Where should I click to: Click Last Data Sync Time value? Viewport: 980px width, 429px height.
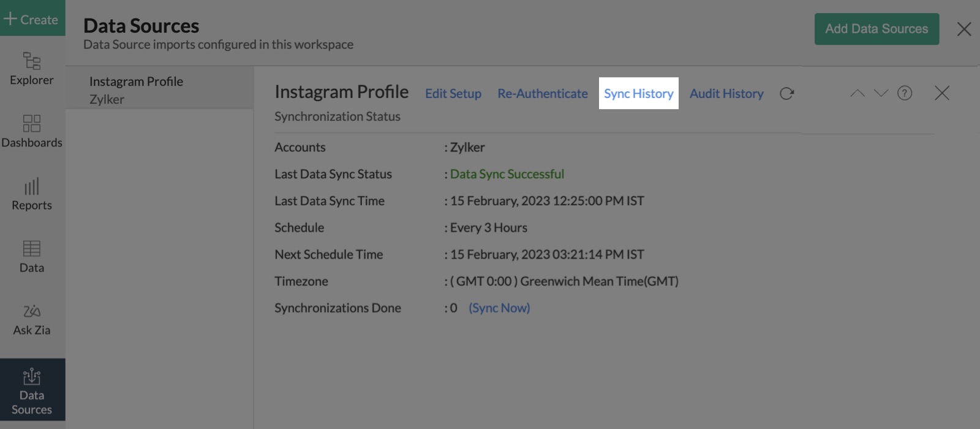coord(547,200)
